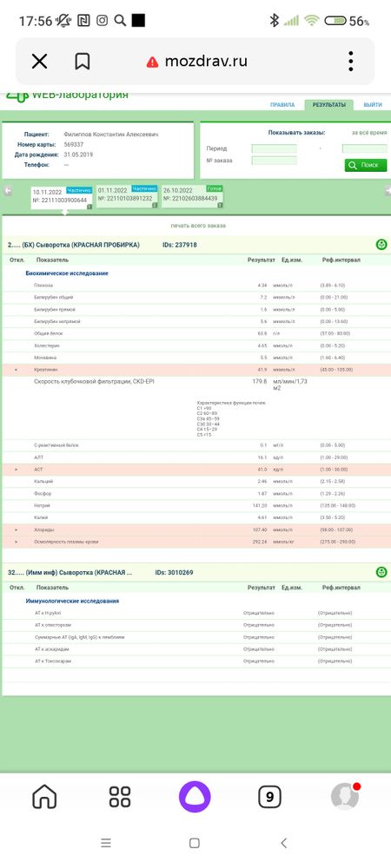Click the АТ к Токсокарам row
The image size is (391, 868).
click(195, 661)
